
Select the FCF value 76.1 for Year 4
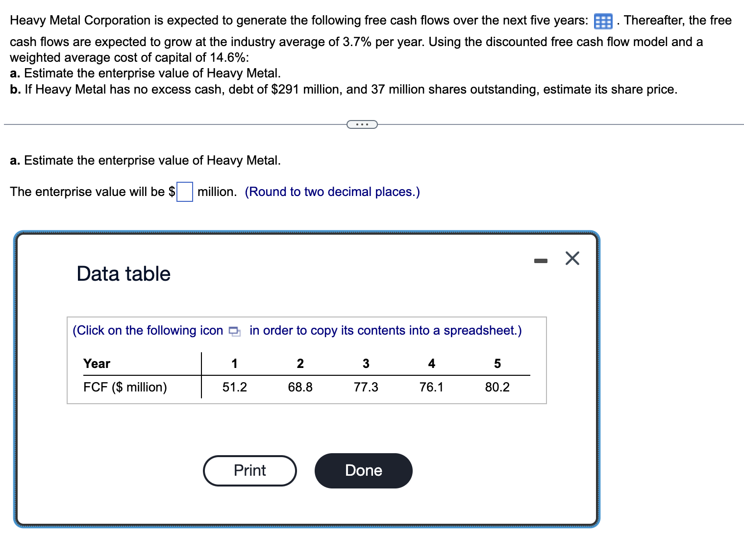(431, 387)
